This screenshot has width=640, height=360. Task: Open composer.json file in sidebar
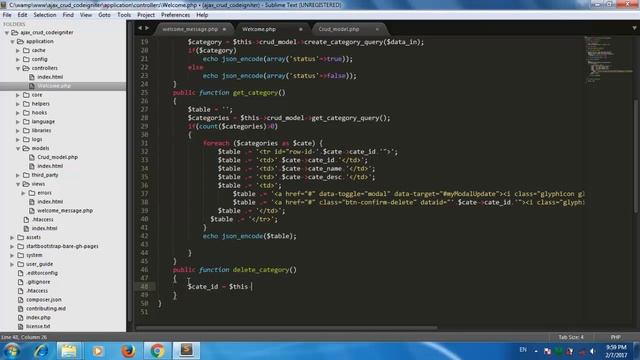tap(44, 300)
